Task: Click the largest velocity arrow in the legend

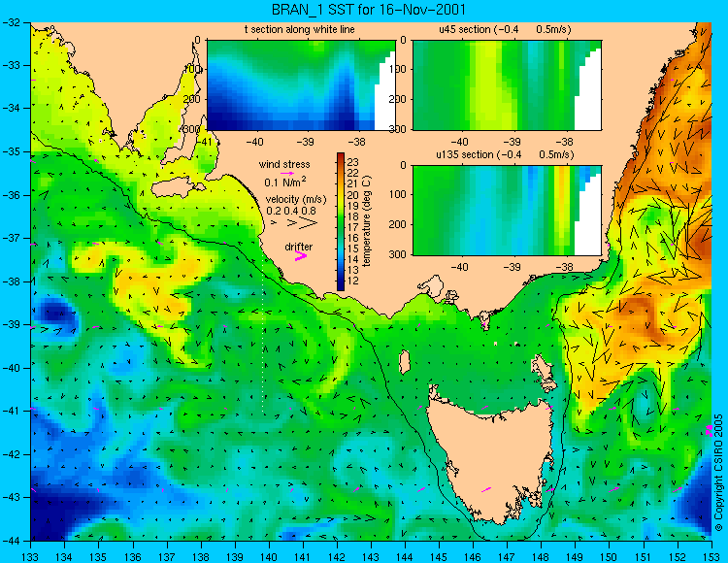Action: pyautogui.click(x=309, y=223)
